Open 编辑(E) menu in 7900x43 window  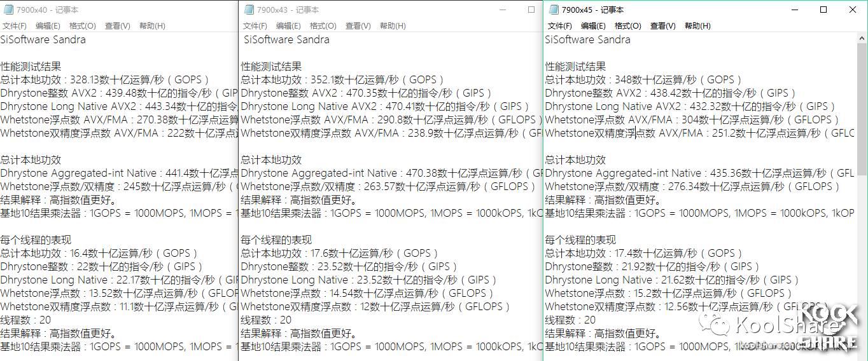point(288,26)
